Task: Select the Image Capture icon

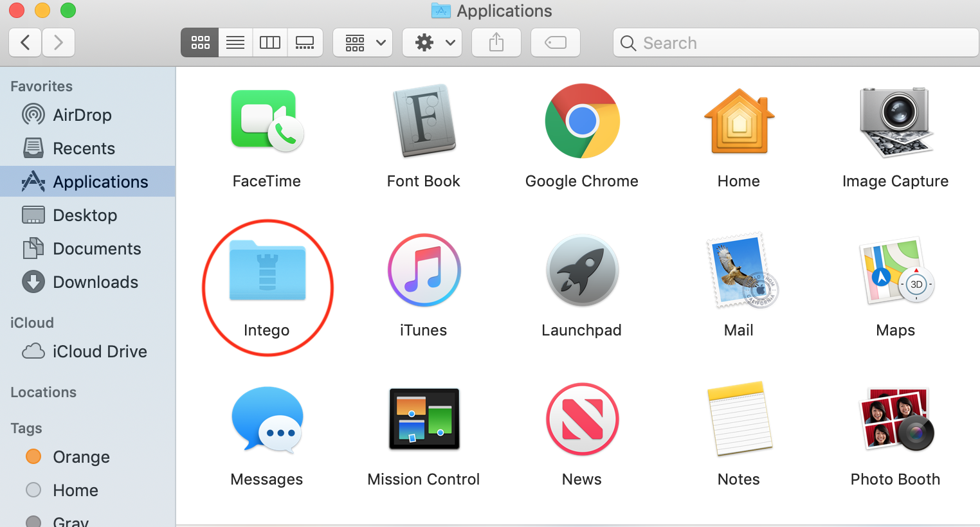Action: tap(896, 122)
